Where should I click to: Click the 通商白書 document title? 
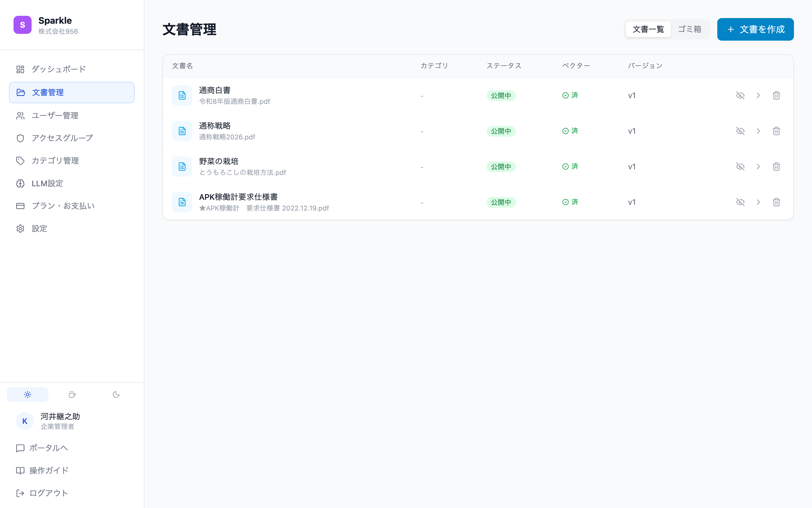coord(215,90)
